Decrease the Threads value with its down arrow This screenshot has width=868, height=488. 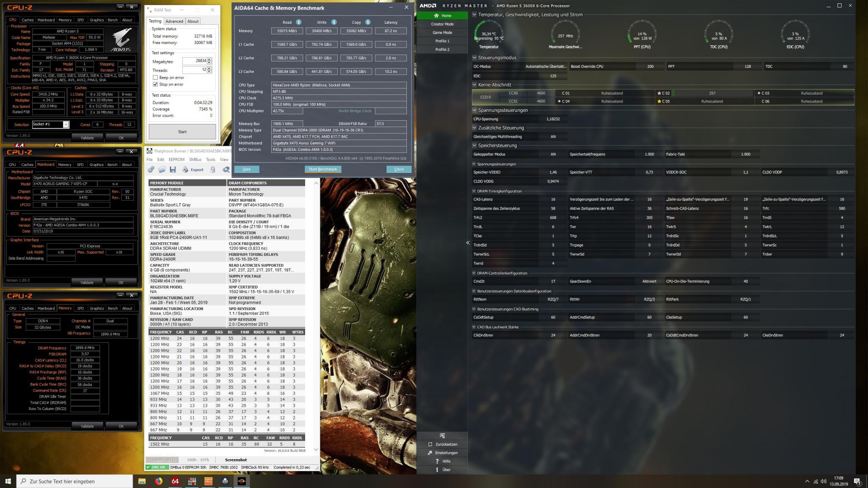209,72
